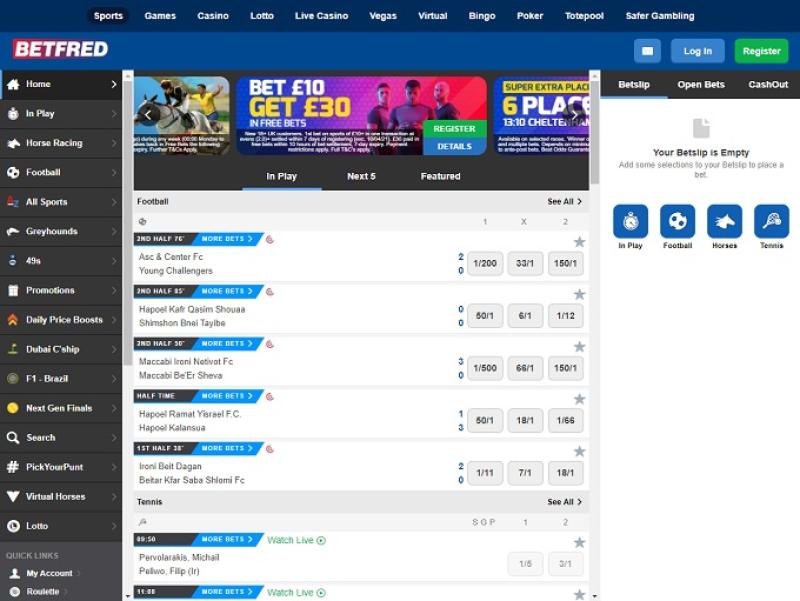Click the Betfred logo
The height and width of the screenshot is (601, 800).
point(60,50)
